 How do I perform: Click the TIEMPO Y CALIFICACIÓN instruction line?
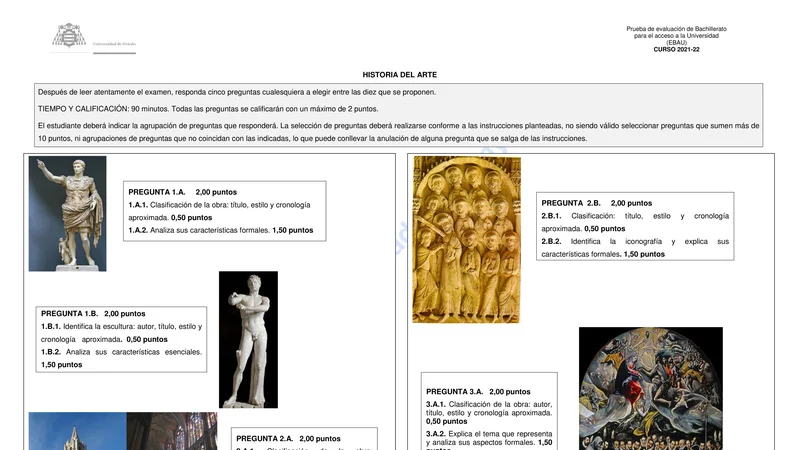(x=208, y=108)
